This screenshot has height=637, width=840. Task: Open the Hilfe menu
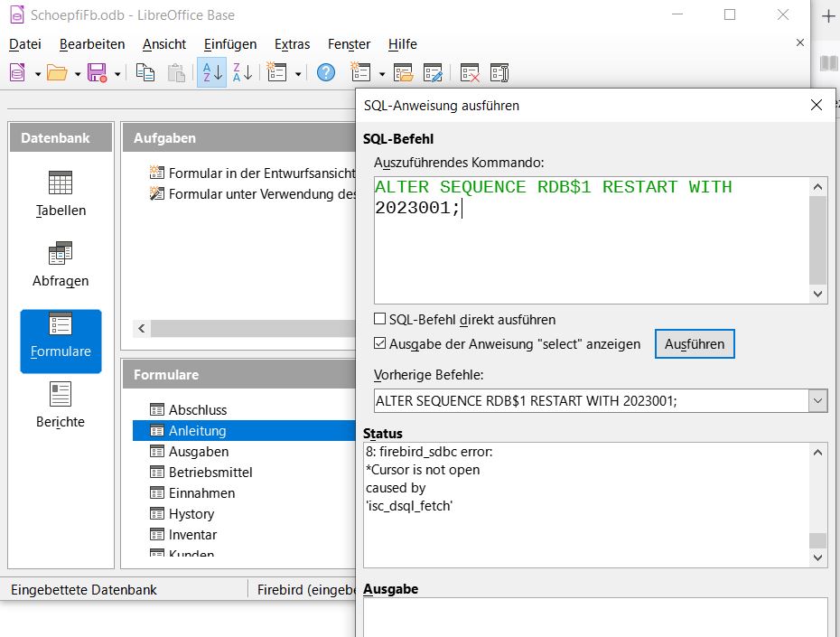click(402, 44)
